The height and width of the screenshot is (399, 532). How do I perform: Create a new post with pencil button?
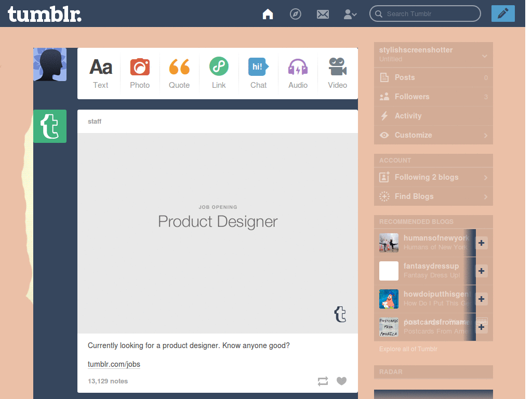tap(503, 14)
